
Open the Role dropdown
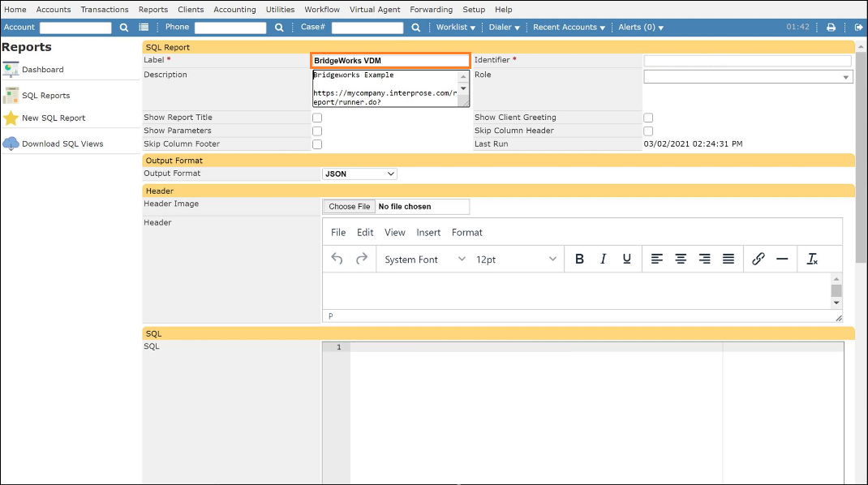[x=748, y=77]
